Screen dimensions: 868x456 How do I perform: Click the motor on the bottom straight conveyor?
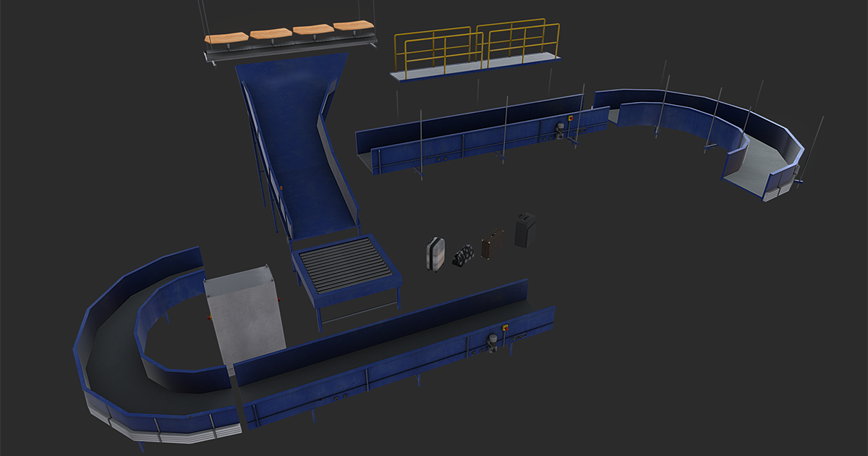[x=494, y=342]
